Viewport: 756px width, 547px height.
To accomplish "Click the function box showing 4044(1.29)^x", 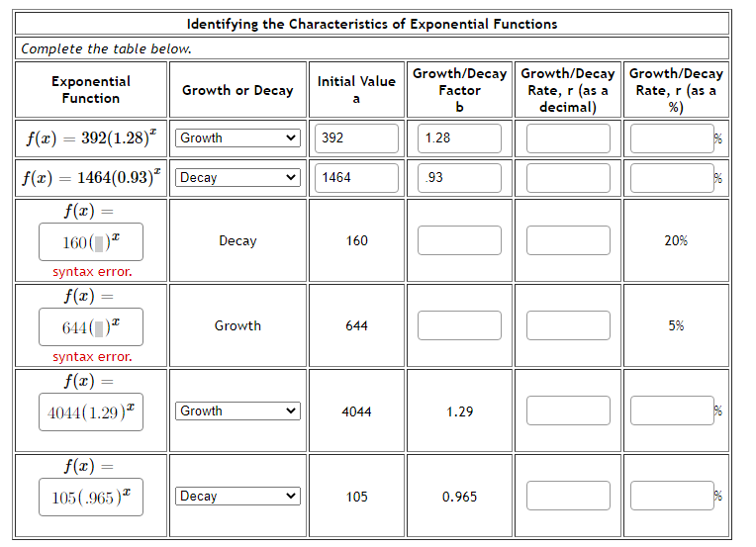I will pyautogui.click(x=91, y=412).
